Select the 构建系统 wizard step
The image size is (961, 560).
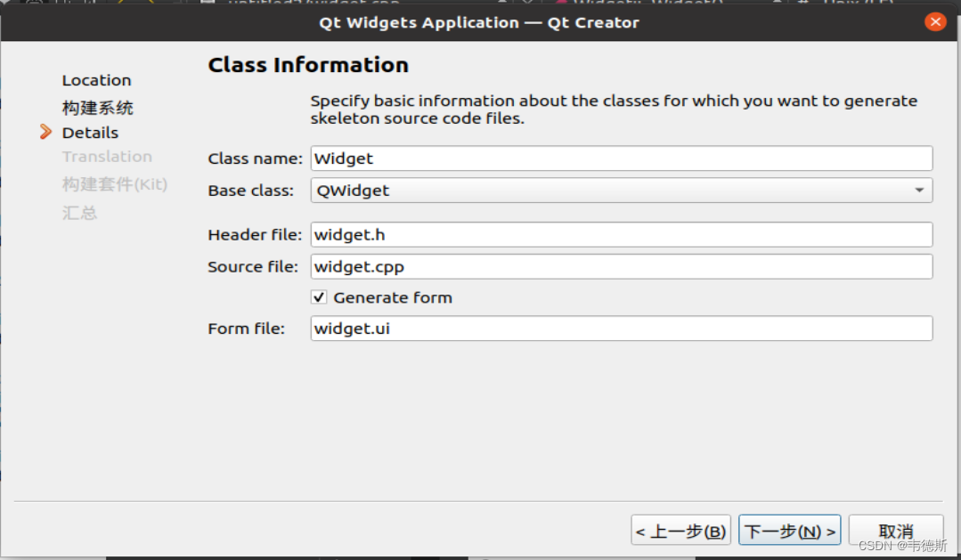pyautogui.click(x=97, y=108)
